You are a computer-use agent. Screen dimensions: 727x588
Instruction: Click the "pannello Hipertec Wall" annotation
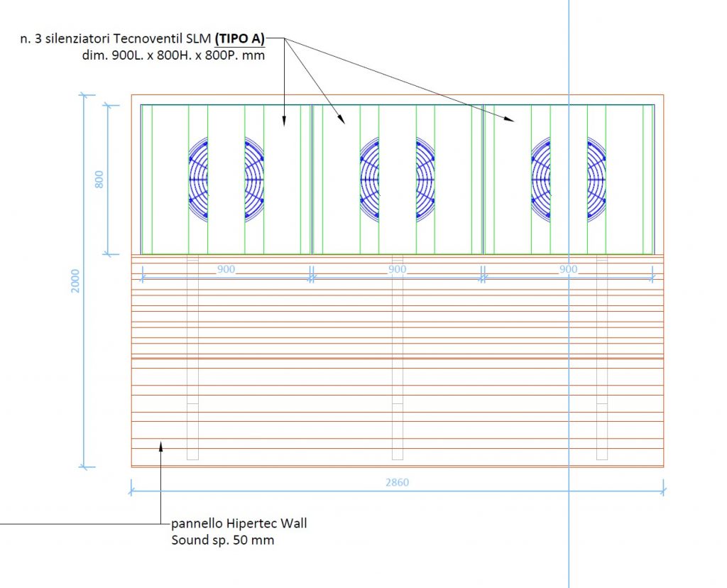[x=239, y=523]
